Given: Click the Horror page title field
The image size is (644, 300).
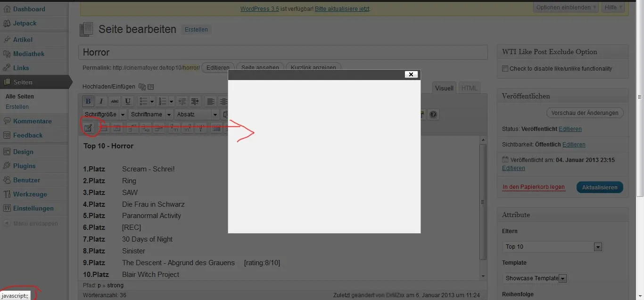Looking at the screenshot, I should coord(283,52).
